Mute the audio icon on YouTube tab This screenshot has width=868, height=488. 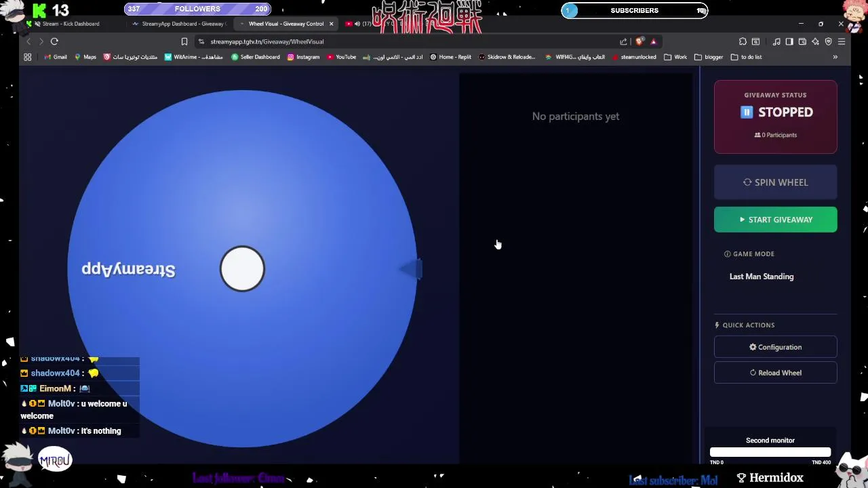point(357,24)
